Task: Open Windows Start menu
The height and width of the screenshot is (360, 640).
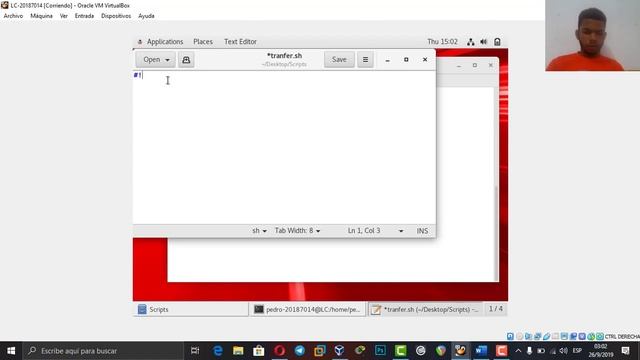Action: point(11,351)
